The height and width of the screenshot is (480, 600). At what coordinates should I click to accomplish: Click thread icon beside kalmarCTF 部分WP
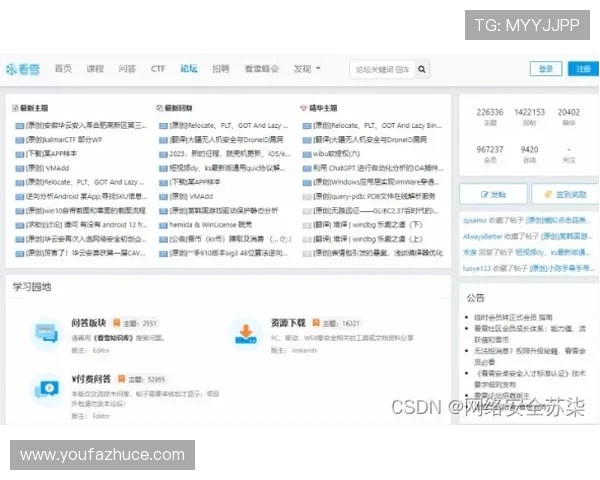(x=20, y=140)
